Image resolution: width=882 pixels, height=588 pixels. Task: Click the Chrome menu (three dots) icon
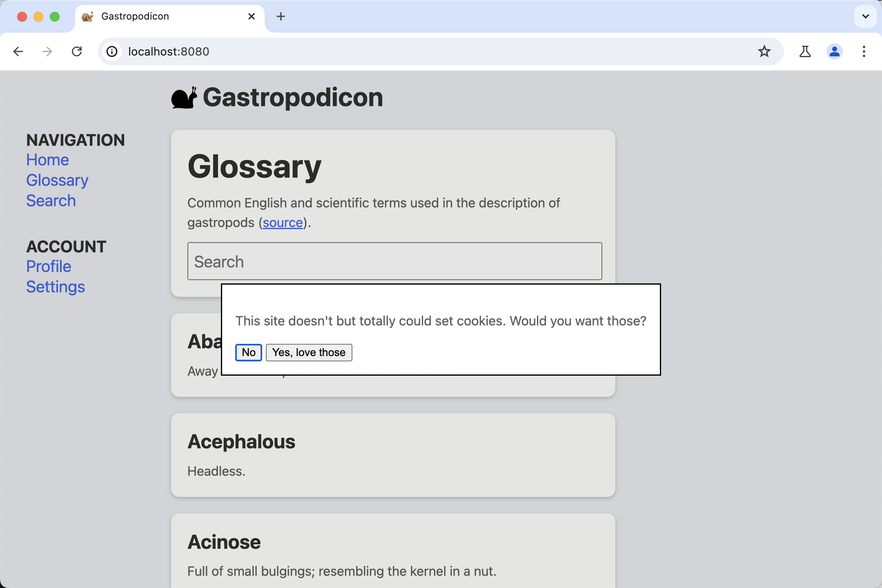click(x=864, y=52)
